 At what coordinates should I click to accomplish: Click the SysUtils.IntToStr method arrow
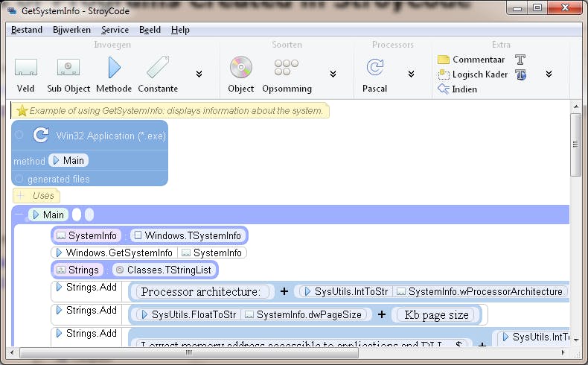point(307,291)
